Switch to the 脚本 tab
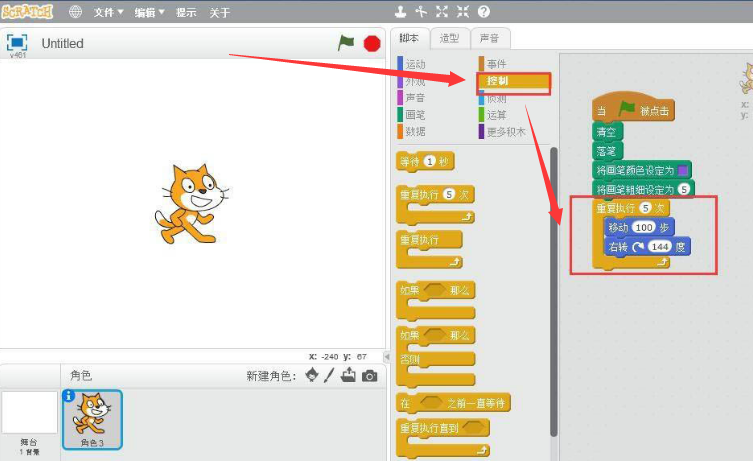This screenshot has height=461, width=753. point(409,38)
